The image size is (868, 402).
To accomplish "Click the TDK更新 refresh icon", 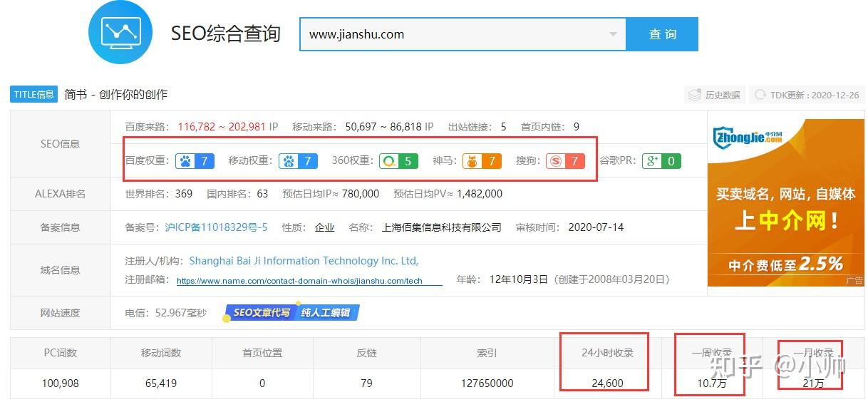I will point(760,95).
